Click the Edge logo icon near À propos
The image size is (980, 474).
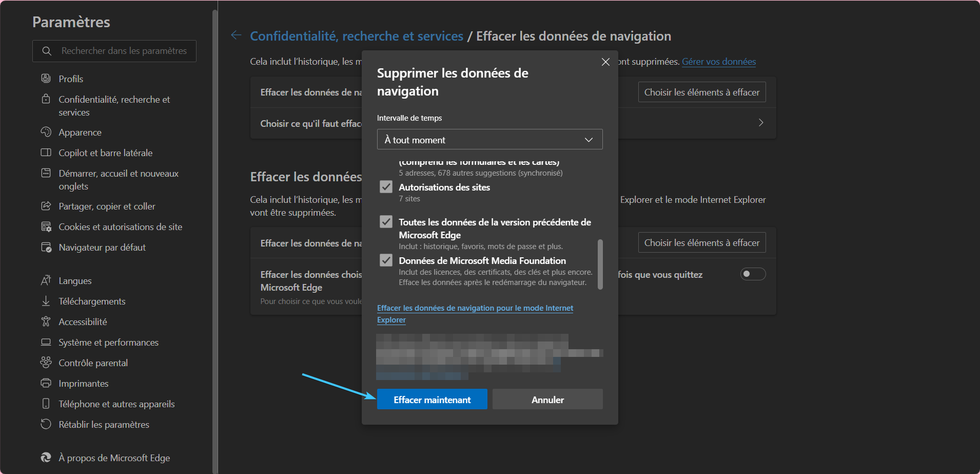click(x=46, y=458)
